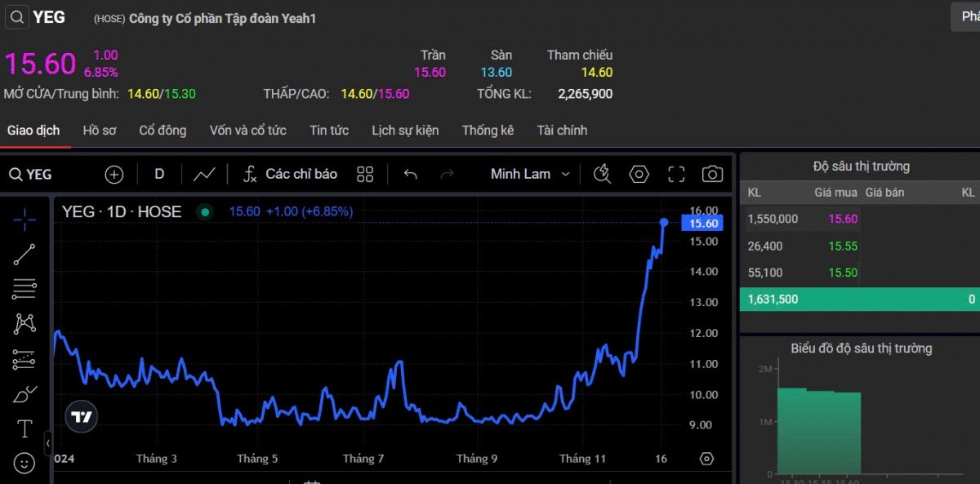
Task: Take a chart snapshot with camera icon
Action: tap(712, 174)
